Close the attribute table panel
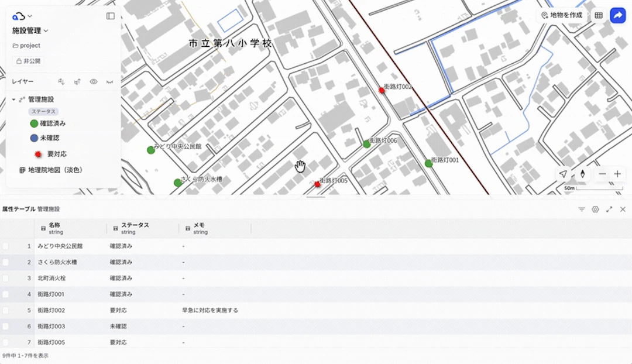Screen dimensions: 632x364 (623, 209)
